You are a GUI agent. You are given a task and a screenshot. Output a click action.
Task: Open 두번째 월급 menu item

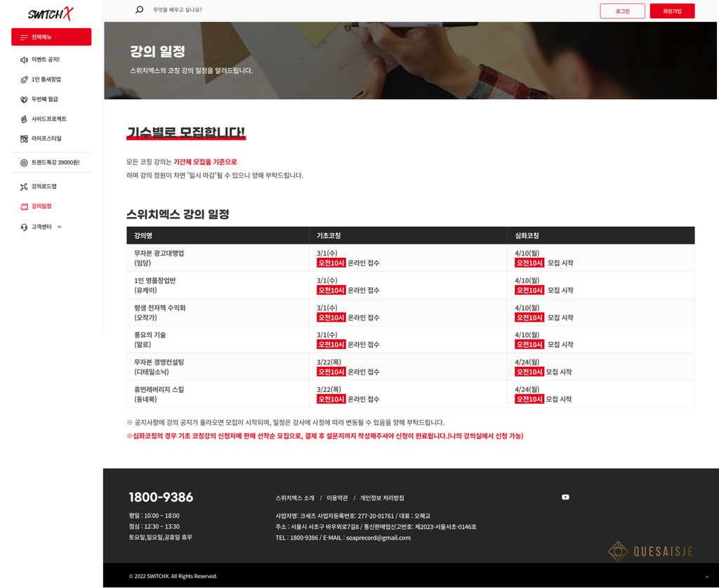point(44,99)
